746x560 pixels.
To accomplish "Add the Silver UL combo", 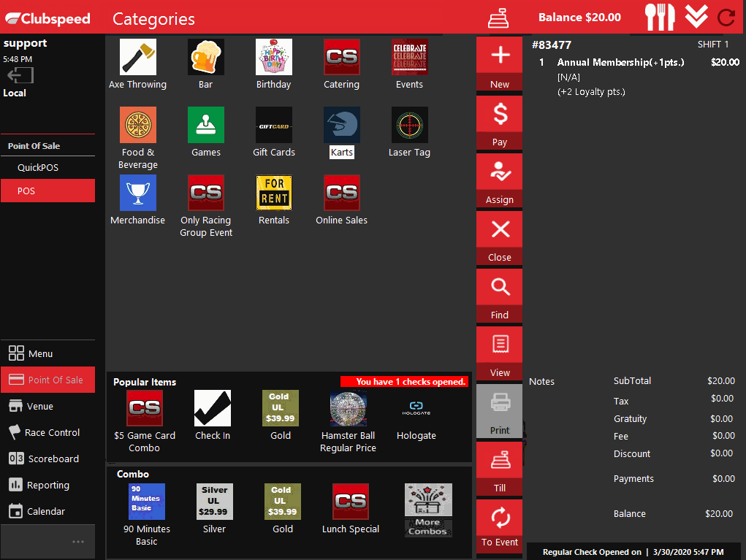I will (x=215, y=509).
